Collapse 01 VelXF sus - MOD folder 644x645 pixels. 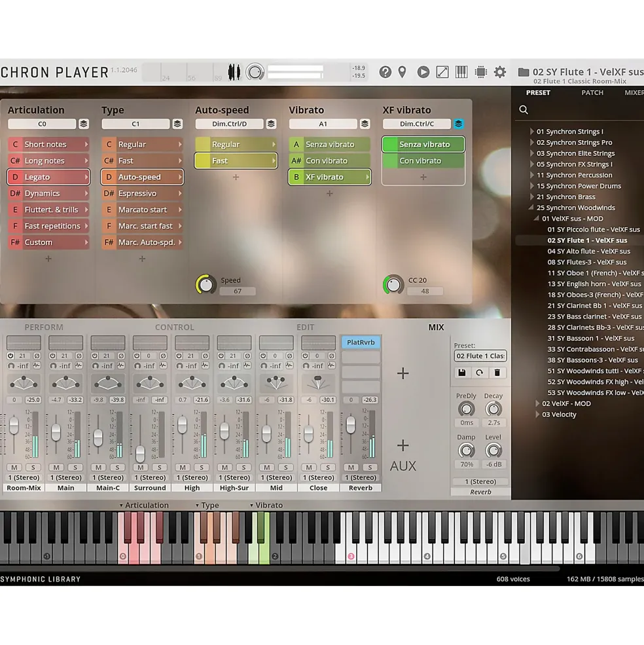click(x=537, y=219)
